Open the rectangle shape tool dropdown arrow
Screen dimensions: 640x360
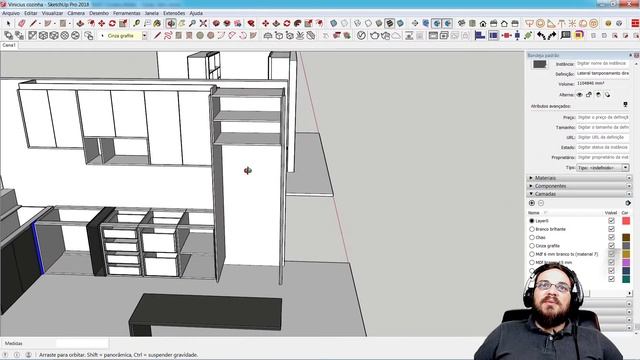coord(69,24)
